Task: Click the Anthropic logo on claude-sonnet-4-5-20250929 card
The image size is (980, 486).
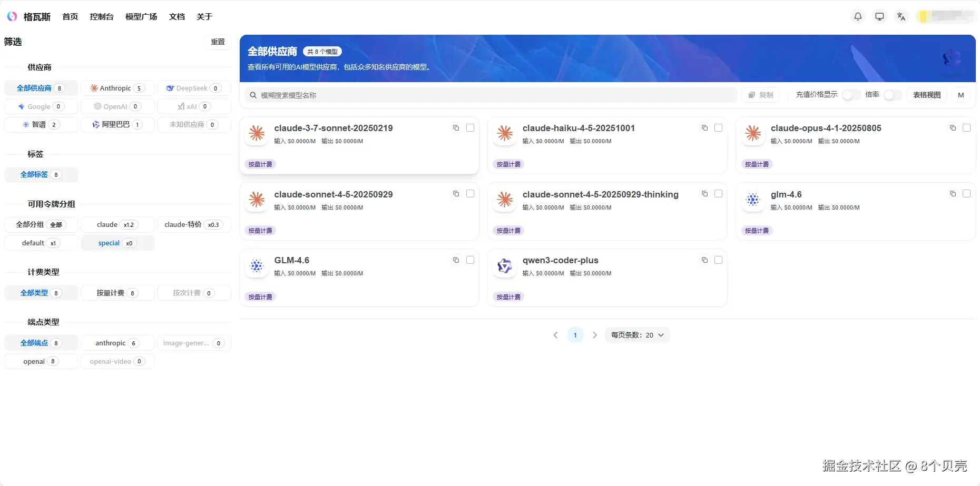Action: [x=257, y=200]
